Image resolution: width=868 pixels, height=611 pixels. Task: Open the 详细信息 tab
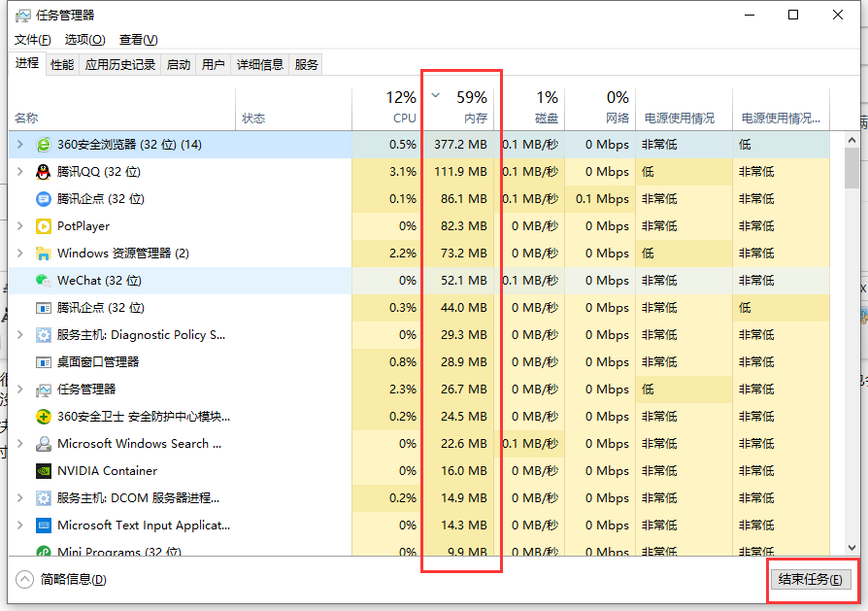pyautogui.click(x=260, y=65)
